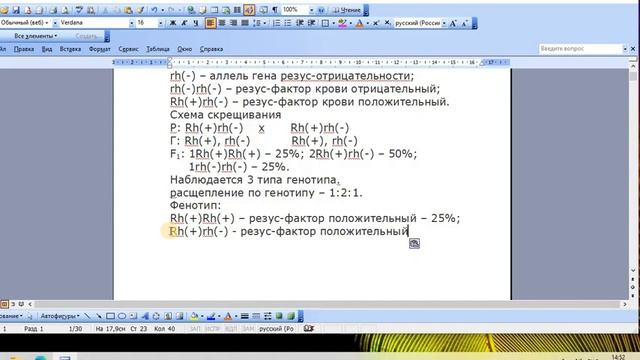Align text to the right
The height and width of the screenshot is (360, 640).
pyautogui.click(x=233, y=23)
